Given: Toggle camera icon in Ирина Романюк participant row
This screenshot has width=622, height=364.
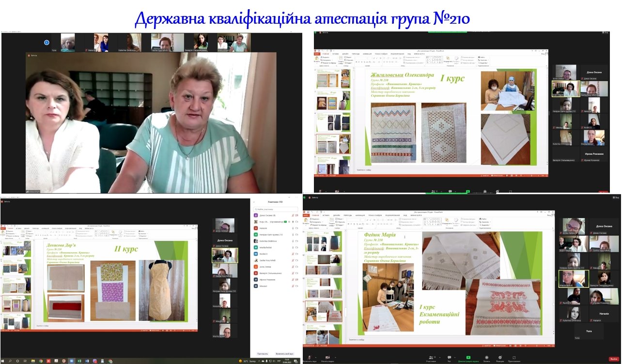Looking at the screenshot, I should pyautogui.click(x=297, y=280).
